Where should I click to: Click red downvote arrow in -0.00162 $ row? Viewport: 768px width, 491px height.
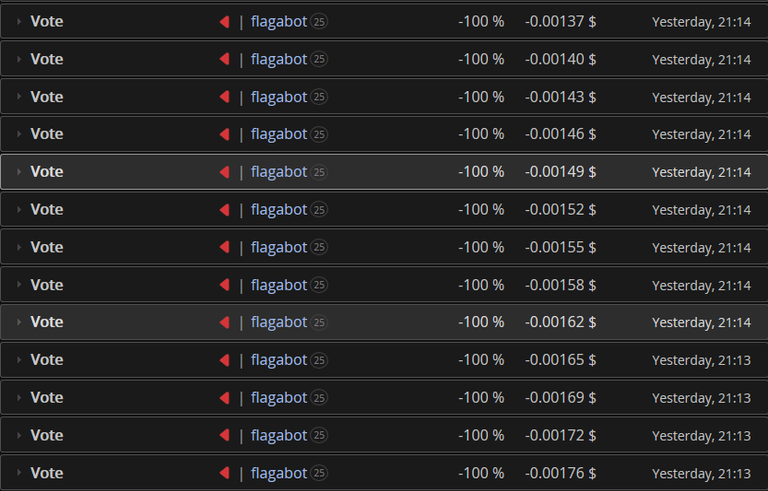click(225, 322)
